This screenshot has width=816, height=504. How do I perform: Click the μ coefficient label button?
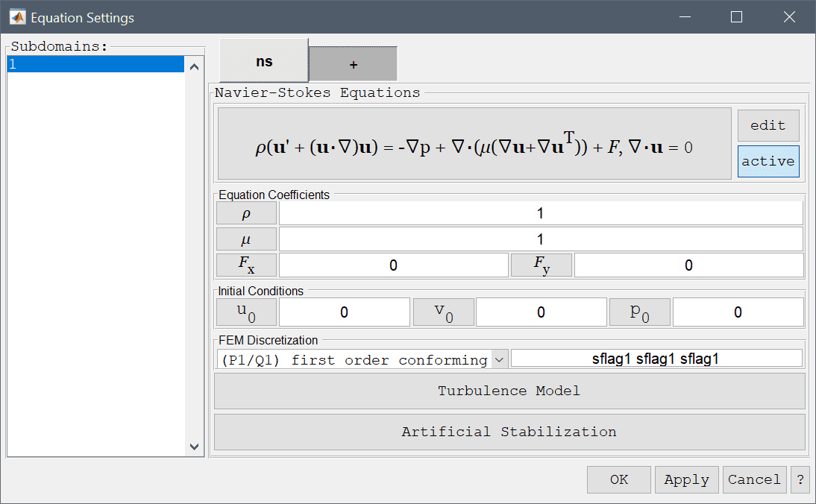246,239
